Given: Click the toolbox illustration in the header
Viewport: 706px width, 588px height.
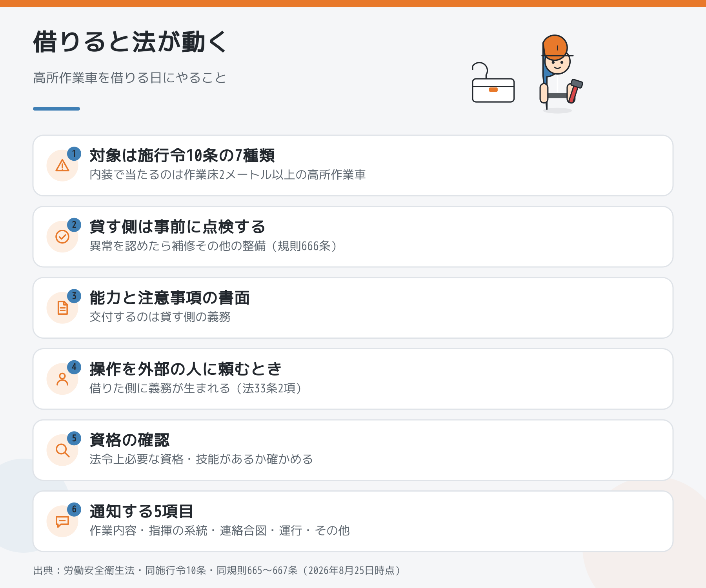Looking at the screenshot, I should tap(493, 83).
